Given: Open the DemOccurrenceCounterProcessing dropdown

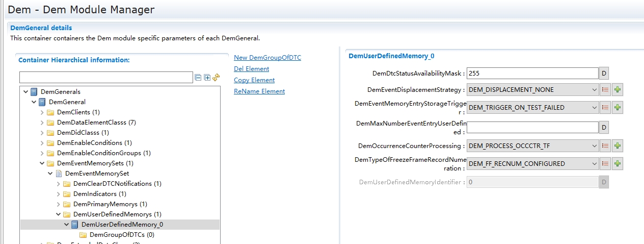Looking at the screenshot, I should pos(595,146).
